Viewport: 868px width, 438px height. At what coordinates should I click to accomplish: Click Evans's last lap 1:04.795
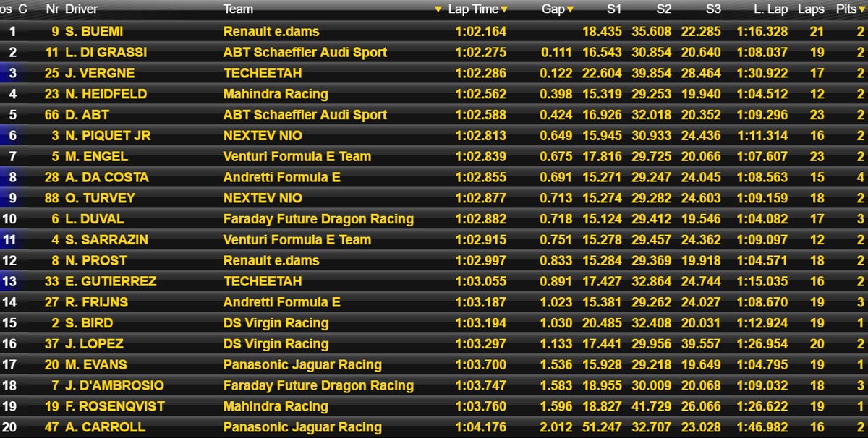(x=762, y=365)
